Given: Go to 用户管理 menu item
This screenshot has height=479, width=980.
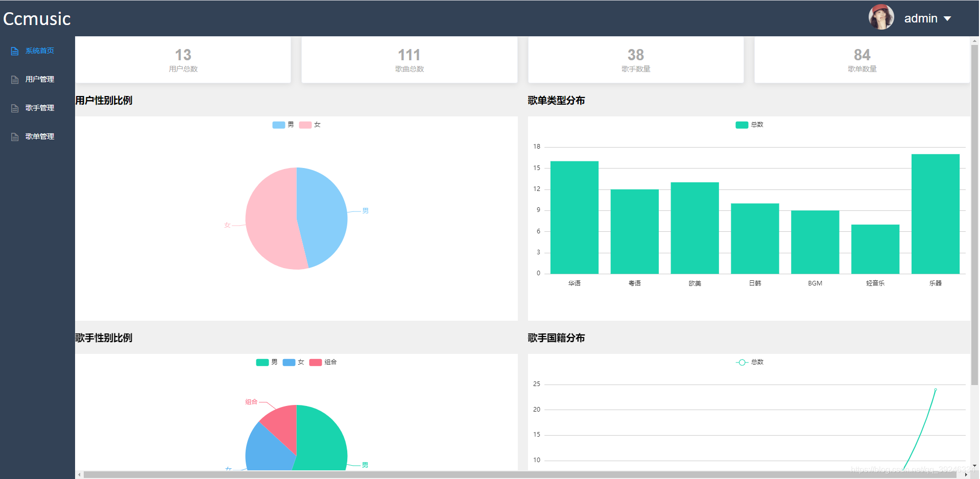Looking at the screenshot, I should pos(37,80).
